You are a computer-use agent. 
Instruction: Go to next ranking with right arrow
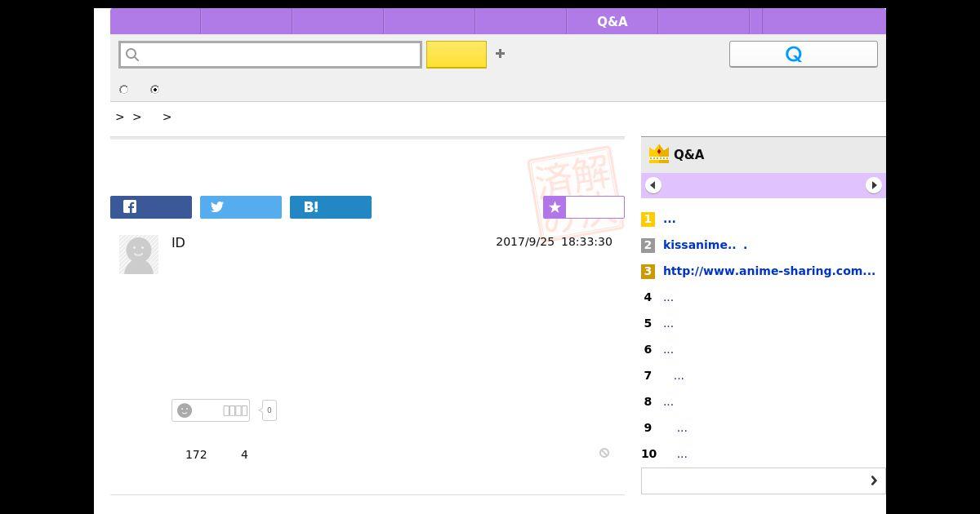pyautogui.click(x=874, y=185)
